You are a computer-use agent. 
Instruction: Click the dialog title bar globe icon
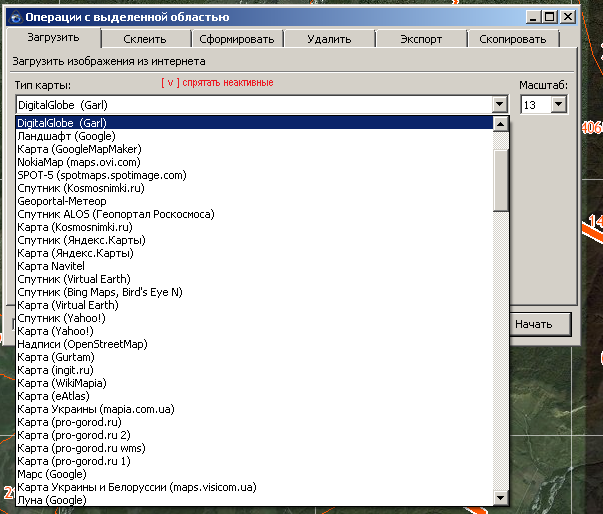pyautogui.click(x=14, y=17)
